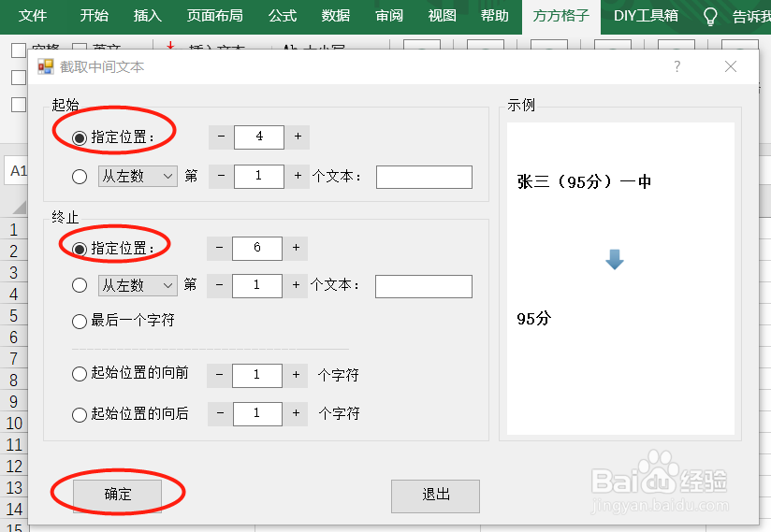Open the 终止 从左数 dropdown
Viewport: 771px width, 532px height.
138,285
